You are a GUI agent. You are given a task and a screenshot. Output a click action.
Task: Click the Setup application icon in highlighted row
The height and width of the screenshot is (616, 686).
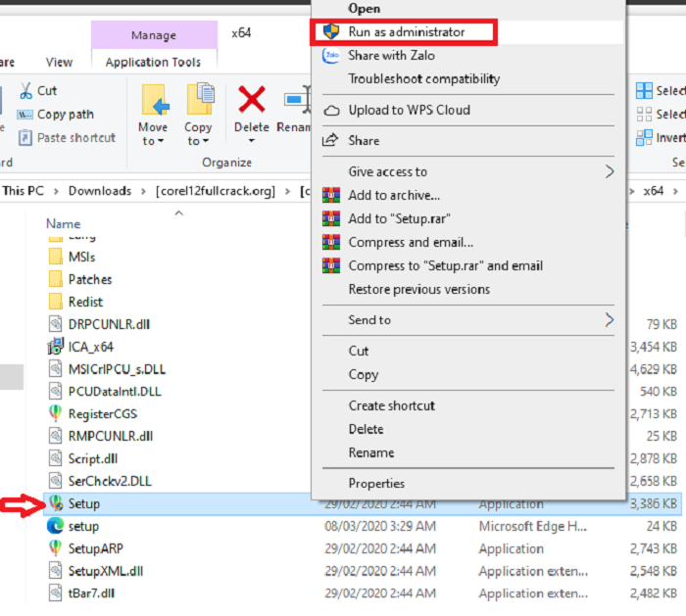click(56, 503)
